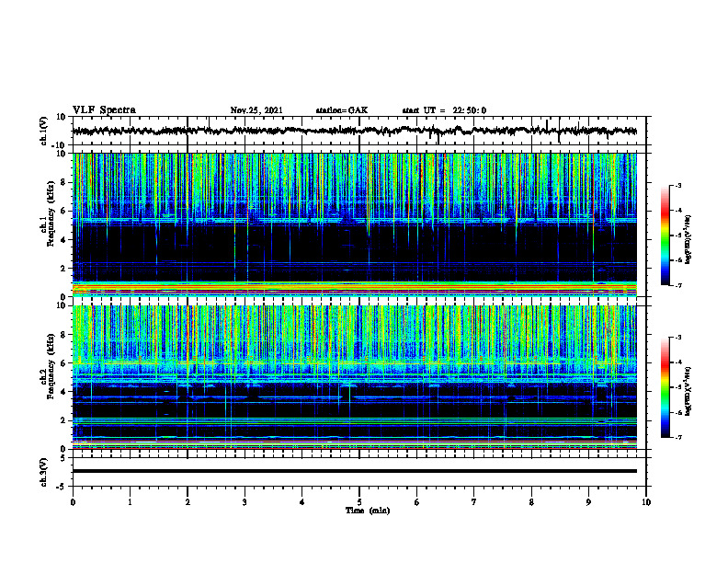Click the thick black ch.3 voltage line

coord(355,471)
